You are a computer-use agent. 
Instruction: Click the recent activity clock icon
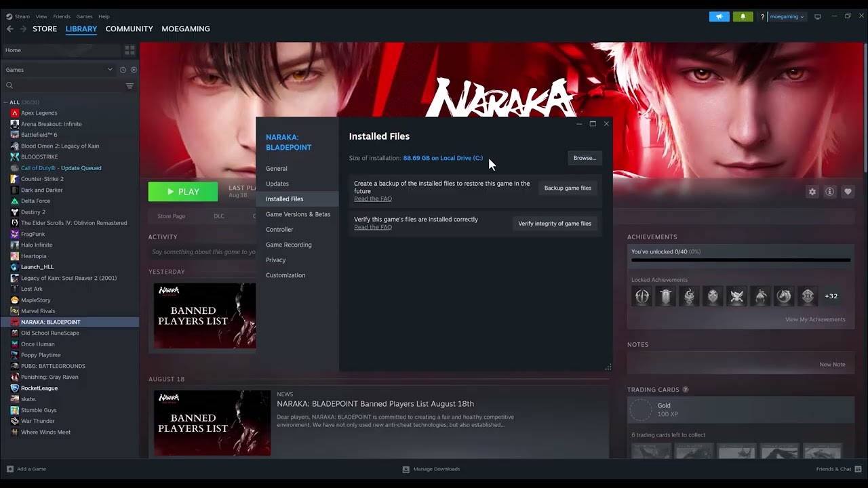click(x=123, y=70)
